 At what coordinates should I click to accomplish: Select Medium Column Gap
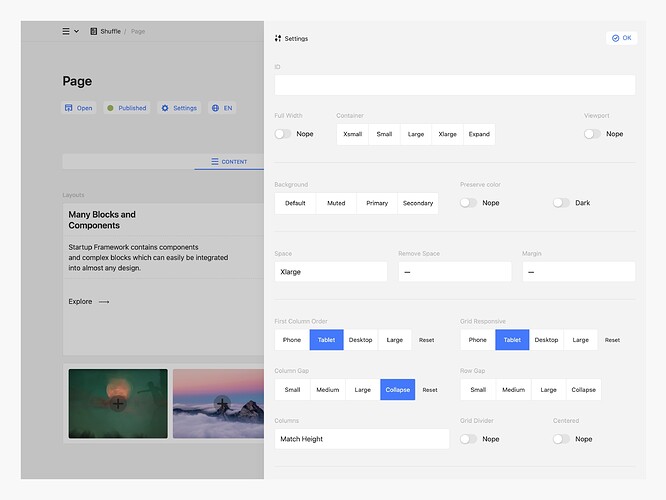(x=328, y=390)
